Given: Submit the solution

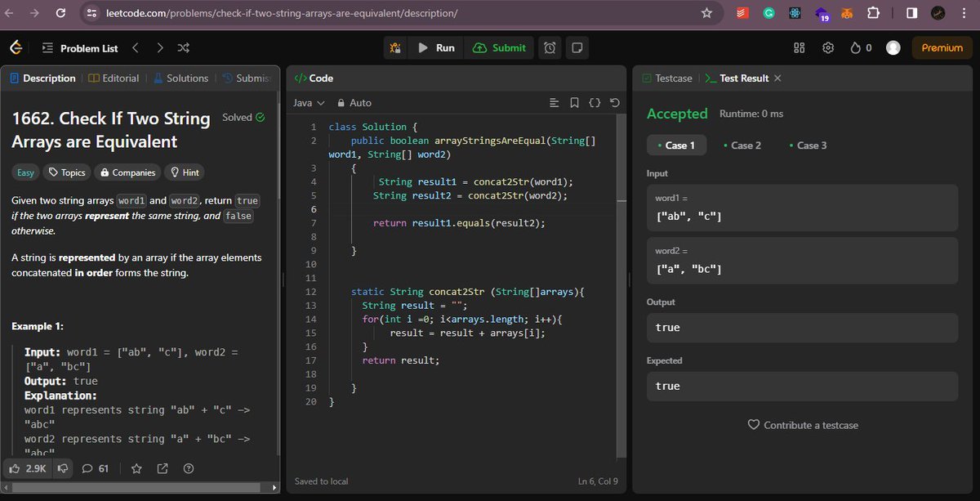Looking at the screenshot, I should click(499, 48).
